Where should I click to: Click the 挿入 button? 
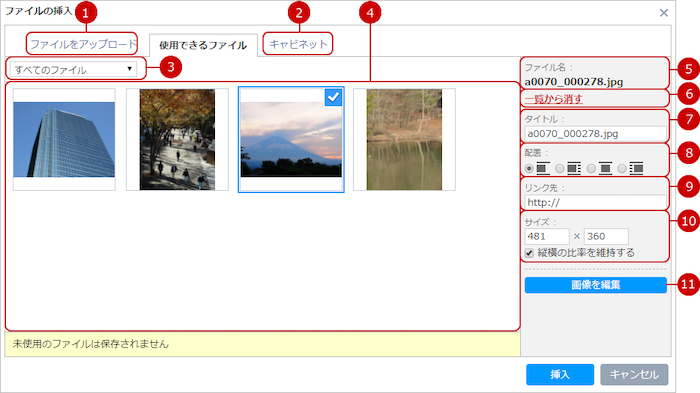560,374
